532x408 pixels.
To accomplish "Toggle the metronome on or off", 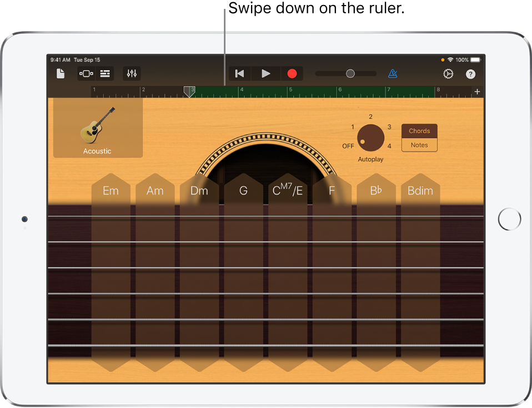I will coord(393,73).
